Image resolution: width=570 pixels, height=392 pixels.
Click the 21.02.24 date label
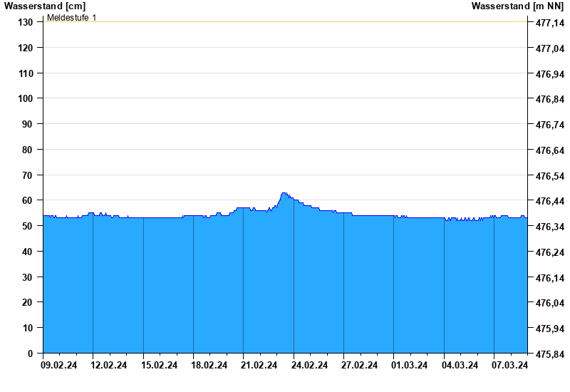260,366
